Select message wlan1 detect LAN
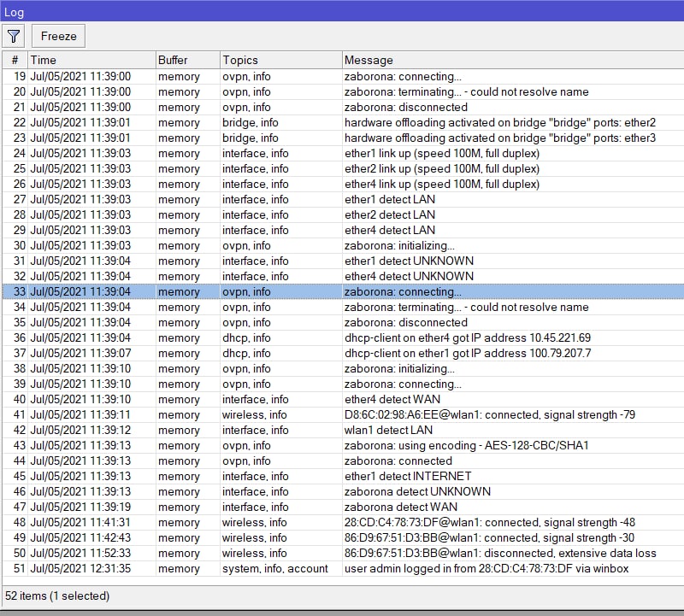The image size is (684, 616). tap(388, 431)
